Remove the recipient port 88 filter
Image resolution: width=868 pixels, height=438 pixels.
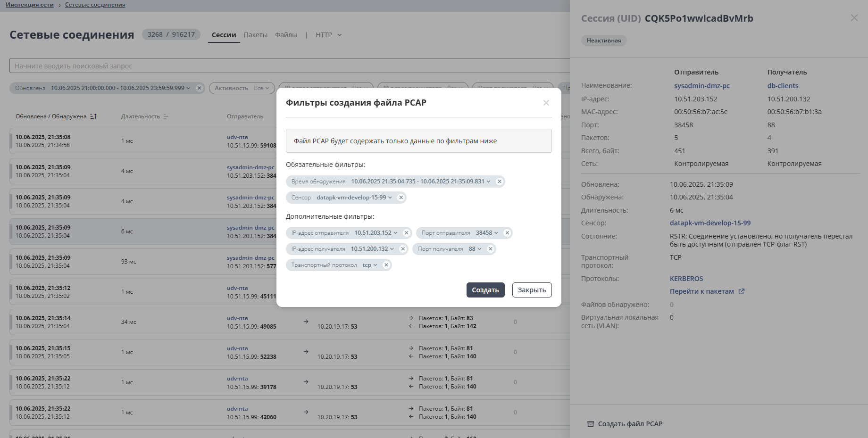pos(491,249)
